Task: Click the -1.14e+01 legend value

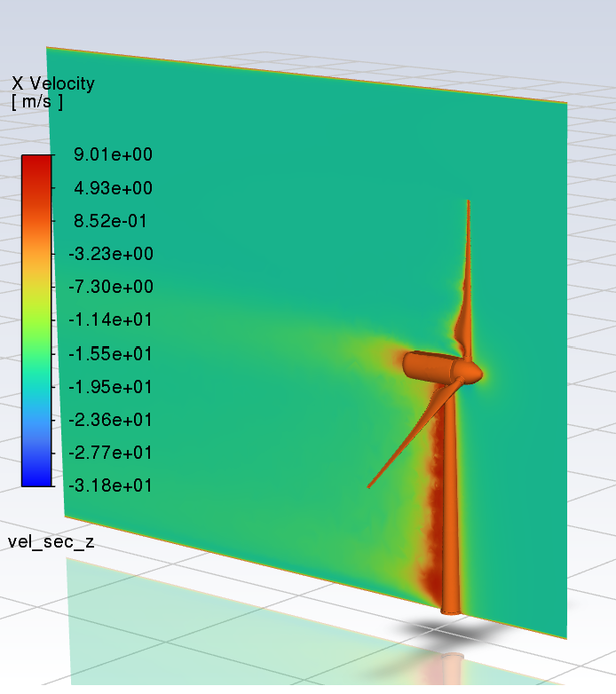Action: tap(110, 319)
